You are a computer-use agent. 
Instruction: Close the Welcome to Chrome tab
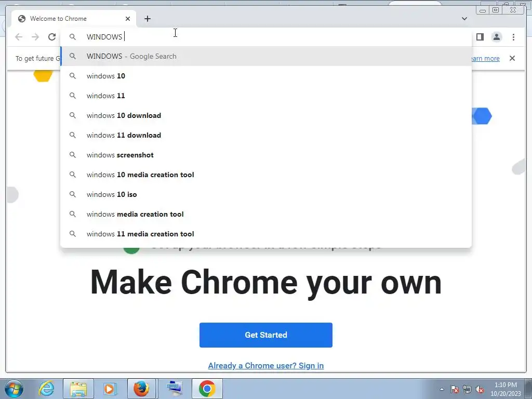(128, 19)
